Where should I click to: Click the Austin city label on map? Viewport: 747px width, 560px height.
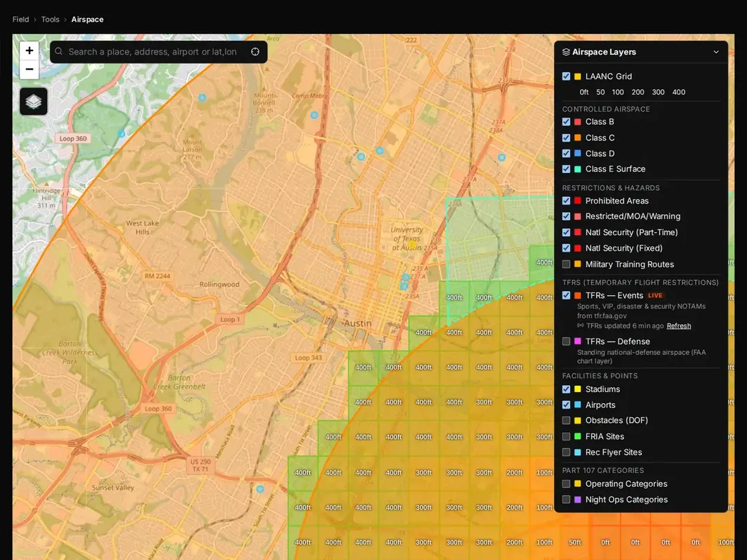click(x=358, y=324)
